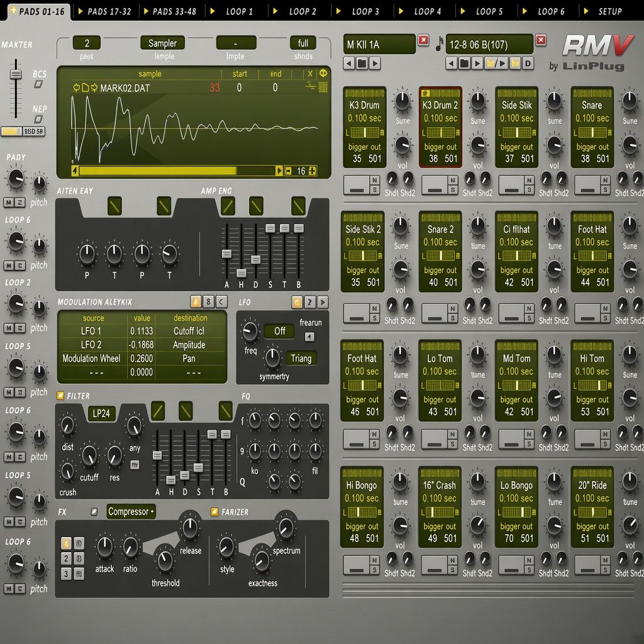Open the LP24 filter type selector
644x644 pixels.
point(101,414)
